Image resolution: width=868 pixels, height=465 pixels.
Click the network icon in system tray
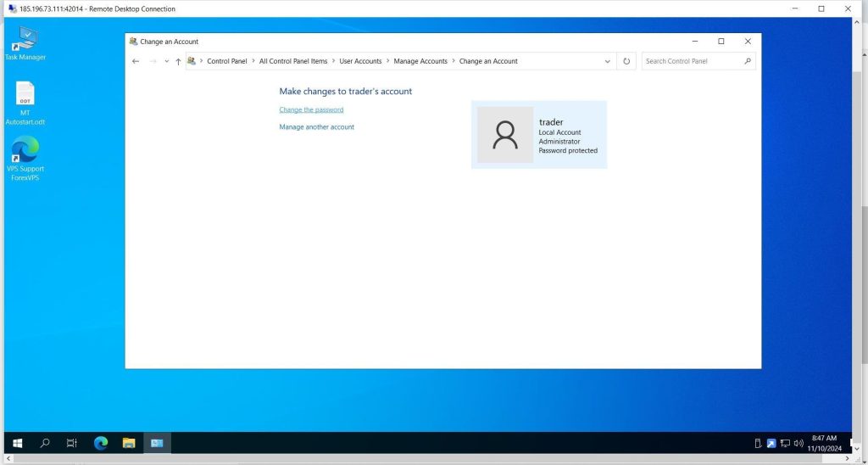(x=785, y=444)
